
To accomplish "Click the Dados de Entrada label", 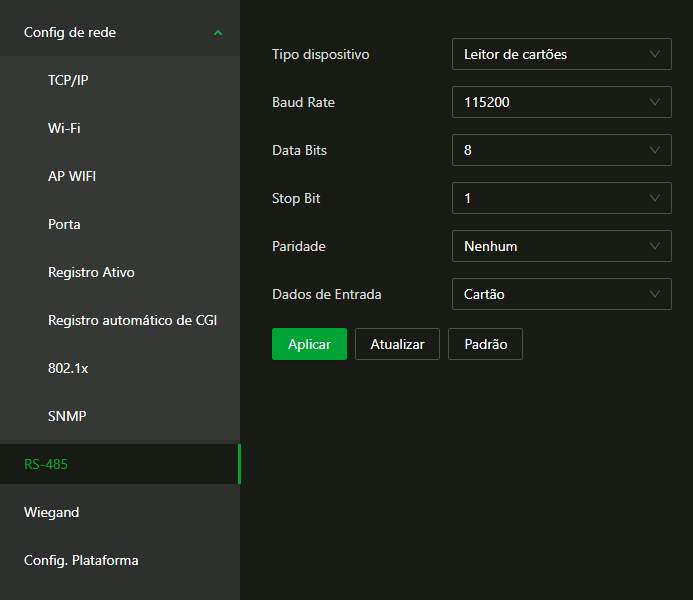I will [327, 294].
